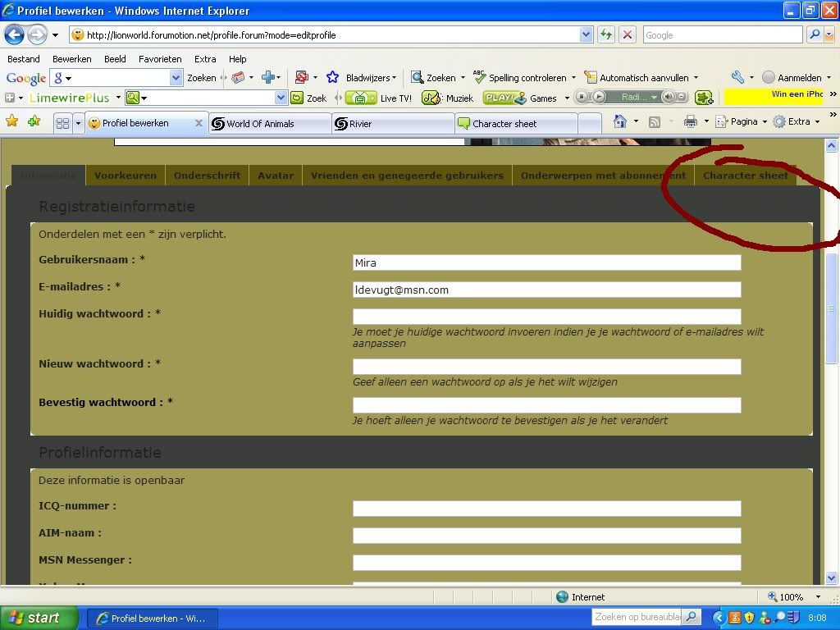Viewport: 840px width, 630px height.
Task: Click the blue plus icon in the Google toolbar
Action: pyautogui.click(x=268, y=78)
